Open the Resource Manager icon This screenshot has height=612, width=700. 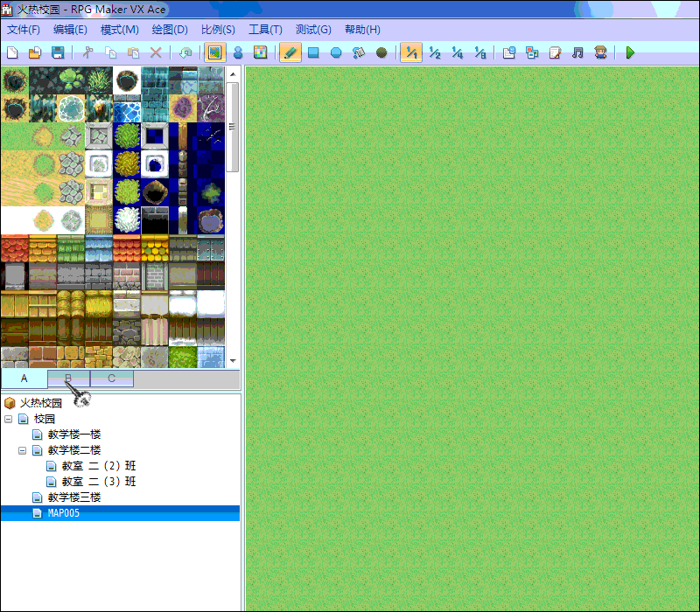tap(532, 52)
